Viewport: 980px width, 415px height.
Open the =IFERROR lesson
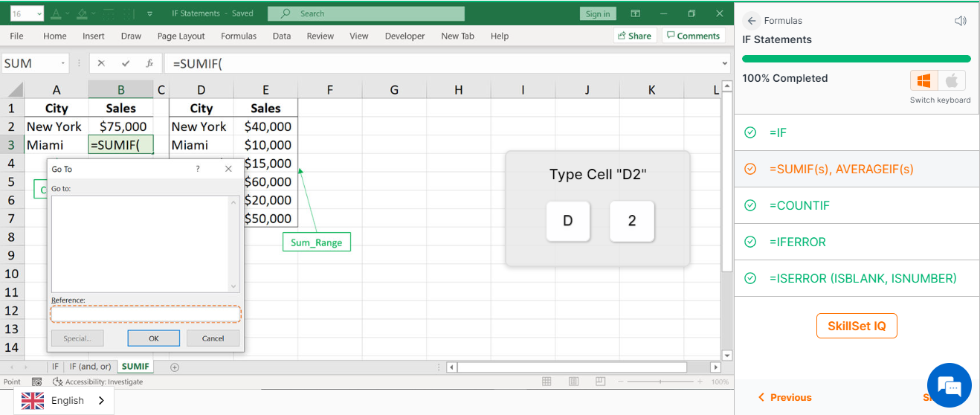[857, 242]
